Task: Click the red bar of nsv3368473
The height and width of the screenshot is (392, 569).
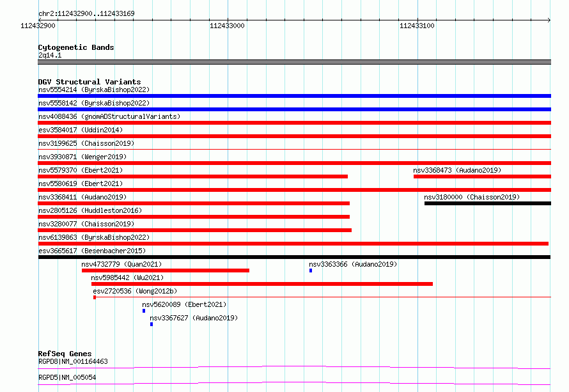Action: point(482,176)
